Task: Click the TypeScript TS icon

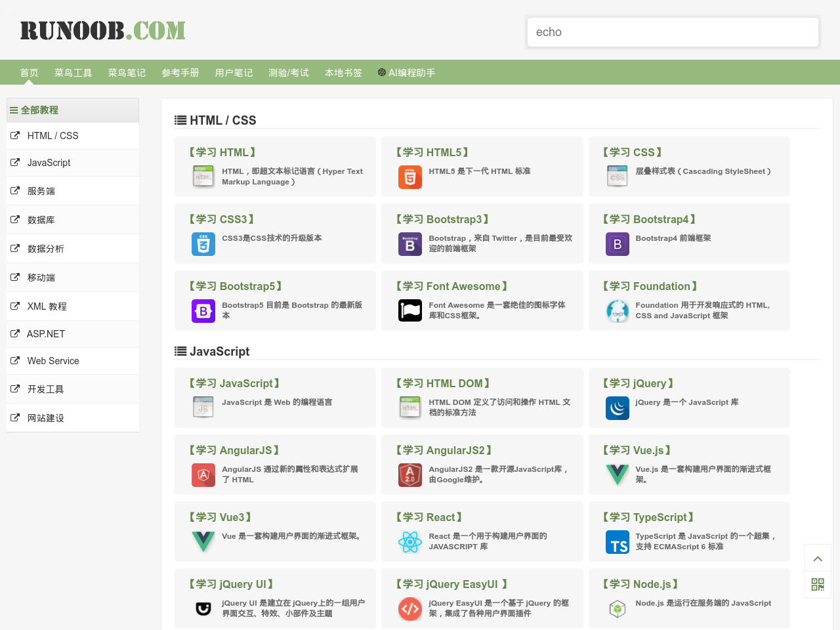Action: pos(617,541)
